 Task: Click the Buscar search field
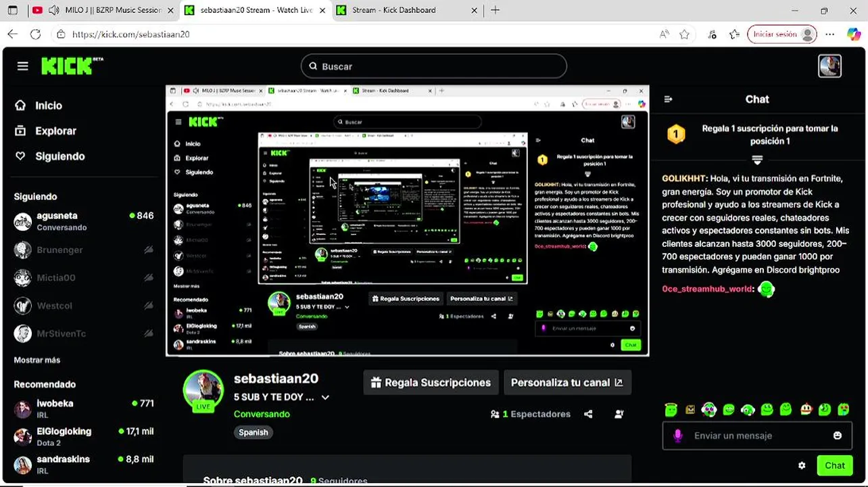pyautogui.click(x=433, y=66)
